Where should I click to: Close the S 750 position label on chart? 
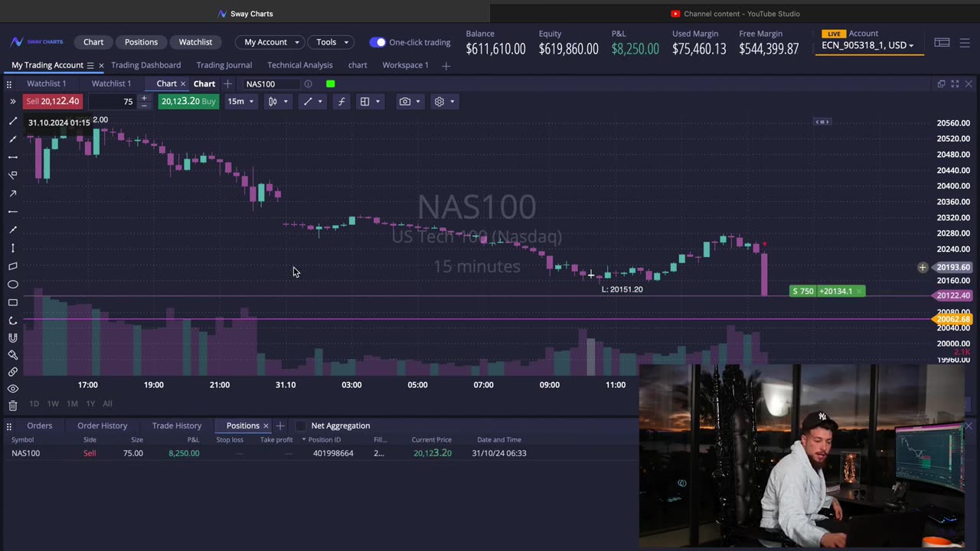point(859,291)
